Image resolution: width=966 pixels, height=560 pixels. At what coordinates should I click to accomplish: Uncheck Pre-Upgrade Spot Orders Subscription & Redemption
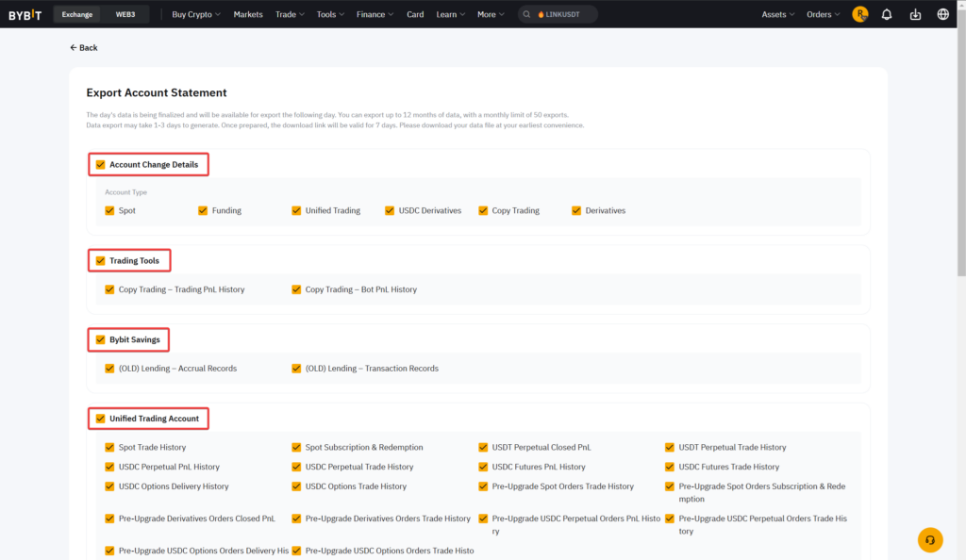pyautogui.click(x=670, y=486)
